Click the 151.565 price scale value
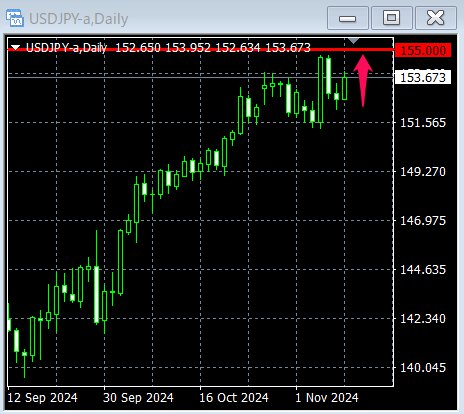 tap(423, 123)
